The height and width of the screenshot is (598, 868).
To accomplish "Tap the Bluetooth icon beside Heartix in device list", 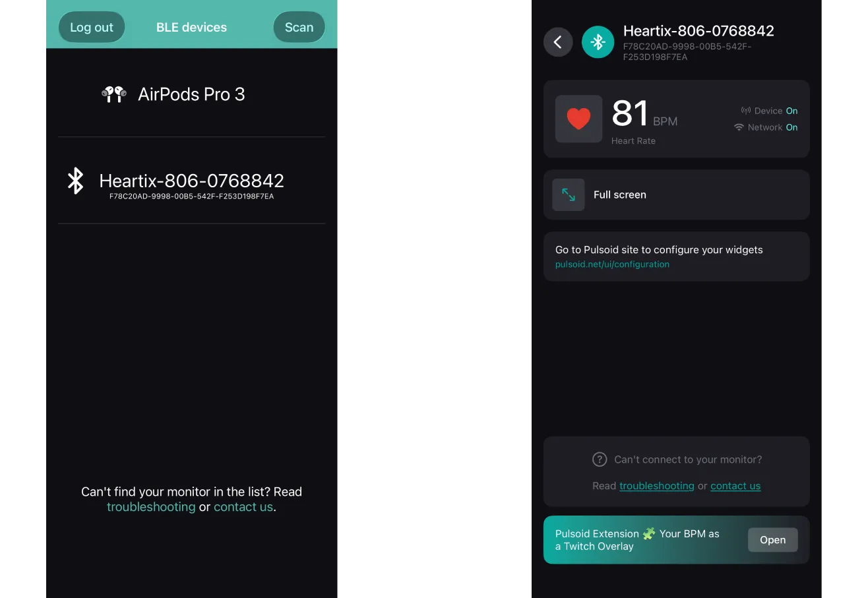I will click(x=76, y=181).
